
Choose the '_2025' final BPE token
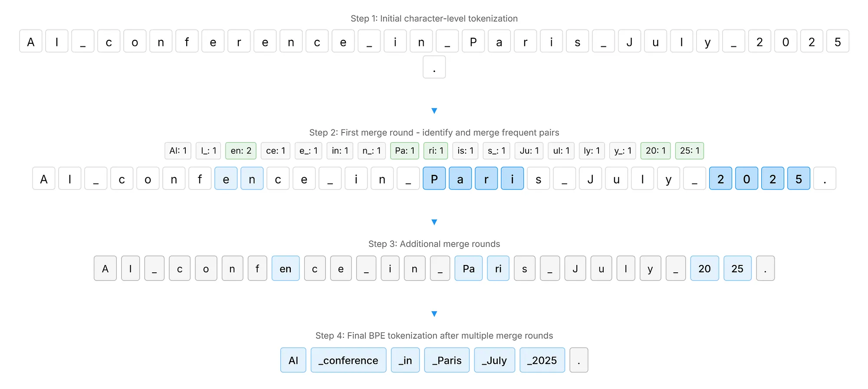click(542, 360)
